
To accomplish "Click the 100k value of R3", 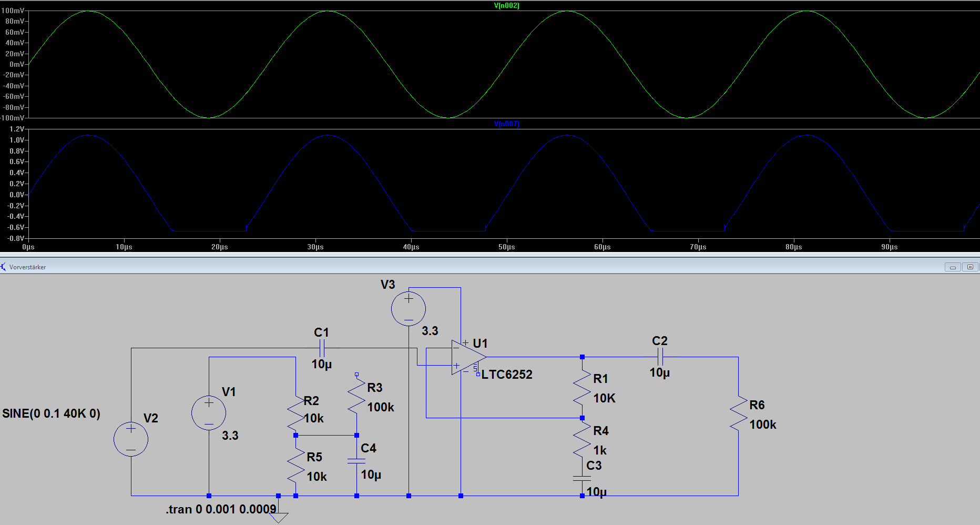I will (381, 407).
